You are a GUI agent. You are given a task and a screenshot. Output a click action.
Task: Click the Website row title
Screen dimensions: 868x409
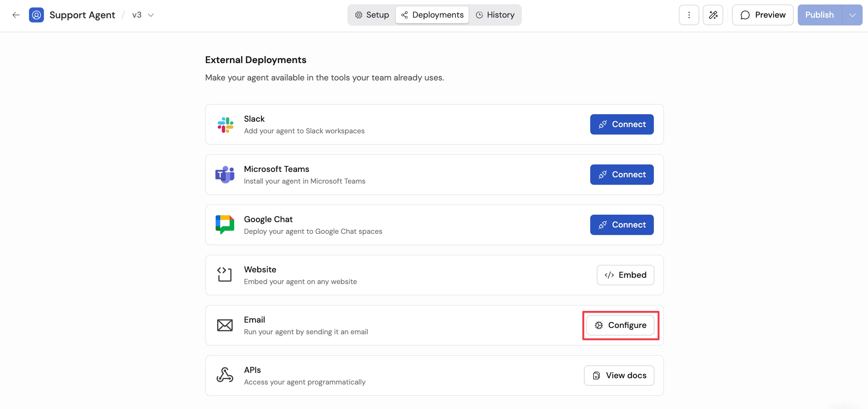(x=260, y=269)
